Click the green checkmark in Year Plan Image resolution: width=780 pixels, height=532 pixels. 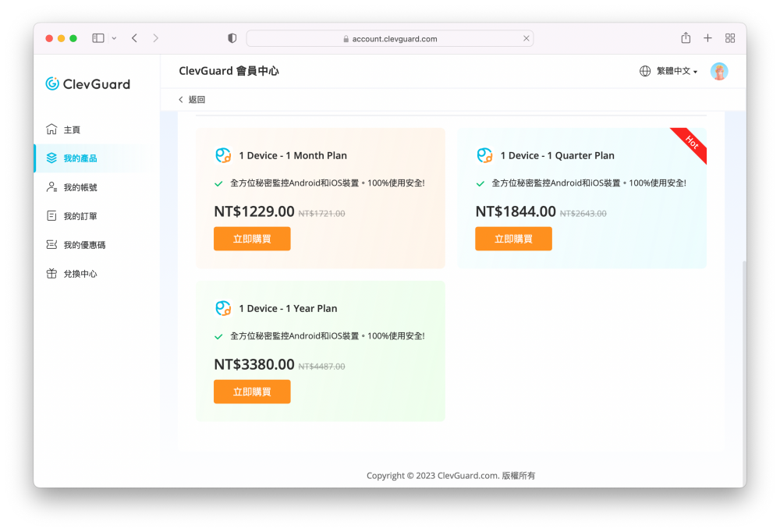[218, 336]
